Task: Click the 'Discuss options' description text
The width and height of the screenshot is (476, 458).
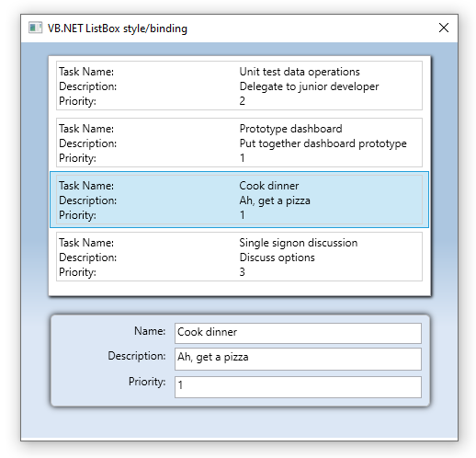Action: click(x=277, y=258)
